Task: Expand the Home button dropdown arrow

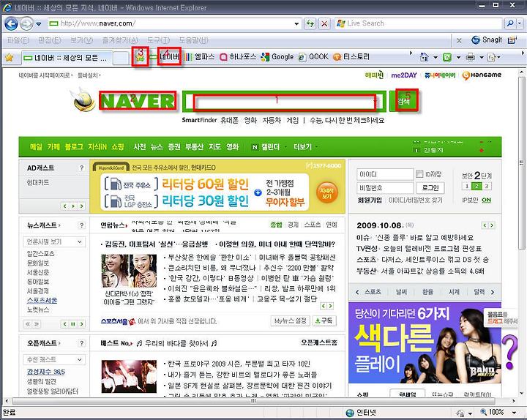Action: 436,58
